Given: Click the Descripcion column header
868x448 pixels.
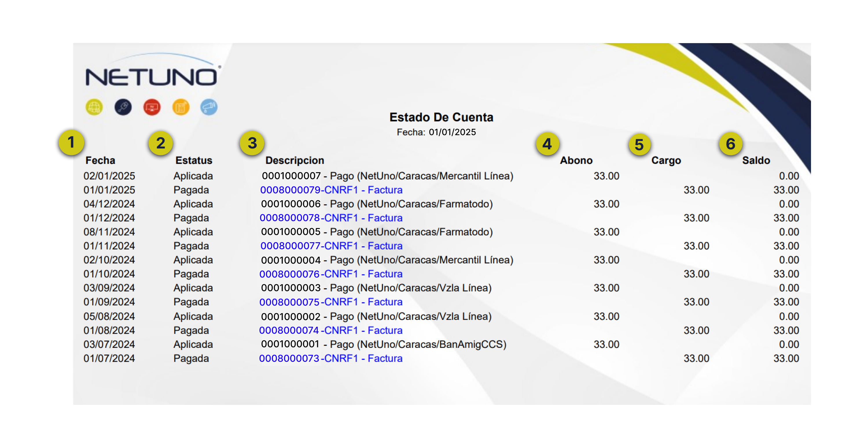Looking at the screenshot, I should pyautogui.click(x=295, y=160).
